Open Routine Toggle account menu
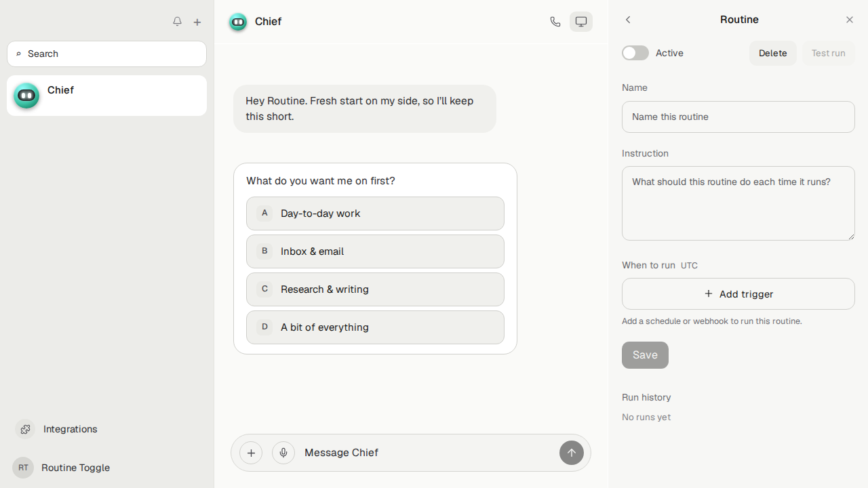Screen dimensions: 868x488 (61, 468)
